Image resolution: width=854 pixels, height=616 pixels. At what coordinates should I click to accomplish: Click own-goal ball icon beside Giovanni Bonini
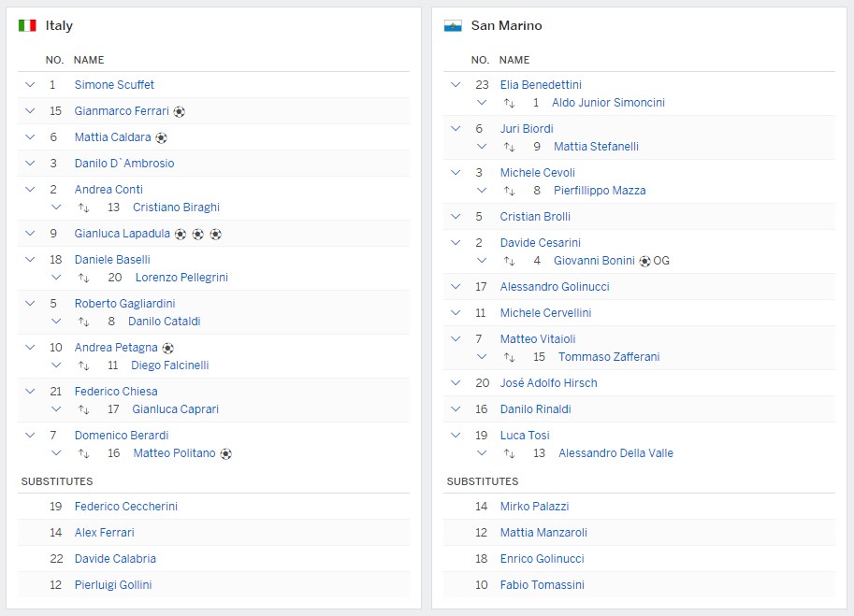pyautogui.click(x=644, y=261)
